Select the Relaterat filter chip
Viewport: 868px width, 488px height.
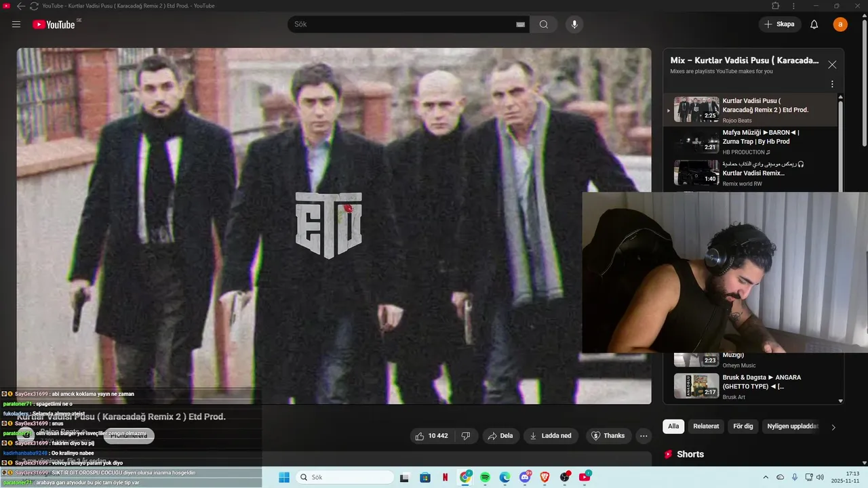tap(706, 426)
